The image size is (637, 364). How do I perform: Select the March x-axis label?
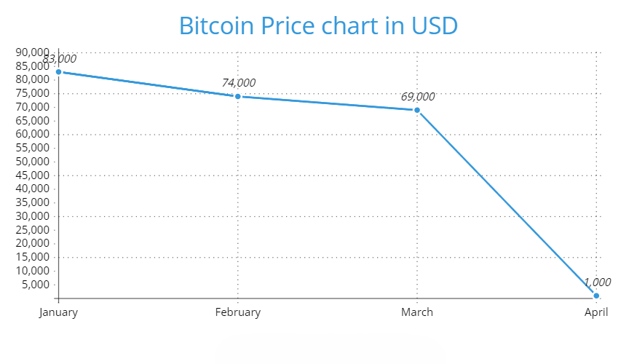tap(416, 312)
